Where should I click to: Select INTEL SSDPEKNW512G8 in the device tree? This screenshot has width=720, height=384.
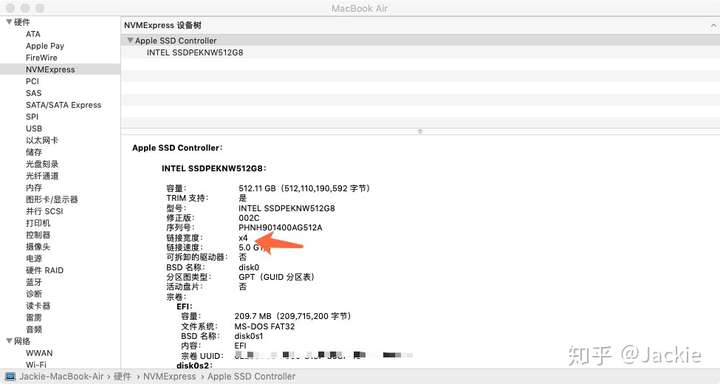point(195,52)
